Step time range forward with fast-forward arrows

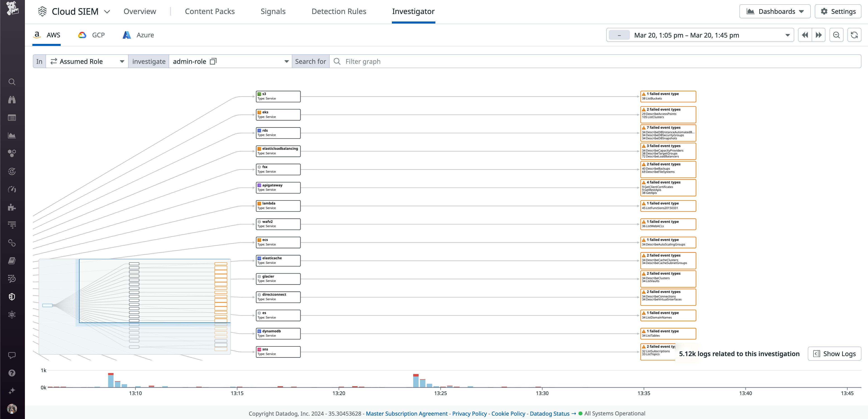point(818,35)
